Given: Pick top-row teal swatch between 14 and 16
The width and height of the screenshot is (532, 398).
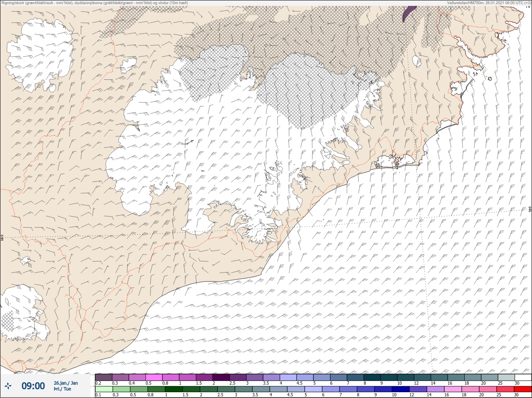Looking at the screenshot, I should point(439,377).
